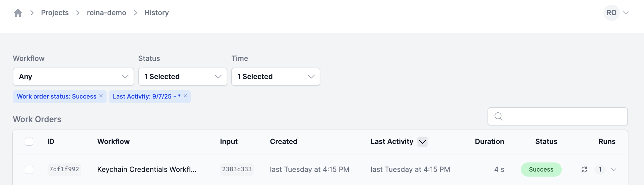Remove the Last Activity date filter chip

tap(185, 96)
